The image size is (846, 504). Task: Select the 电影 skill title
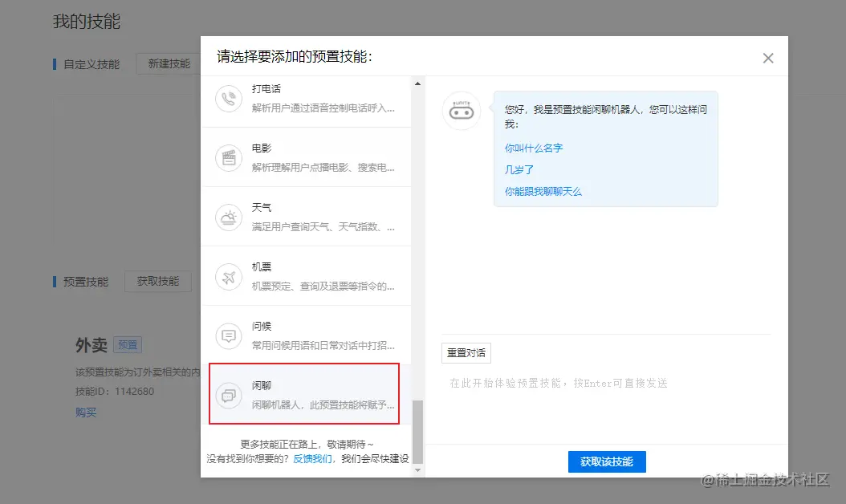coord(261,148)
